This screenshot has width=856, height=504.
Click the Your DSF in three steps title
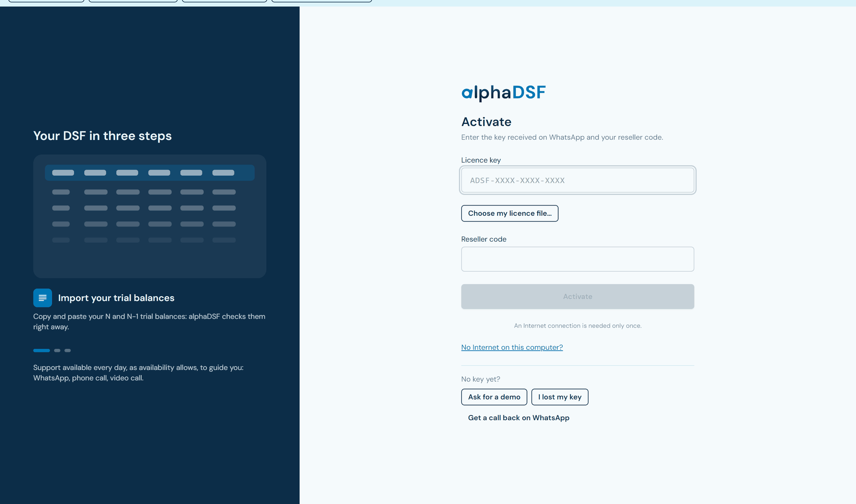(103, 135)
